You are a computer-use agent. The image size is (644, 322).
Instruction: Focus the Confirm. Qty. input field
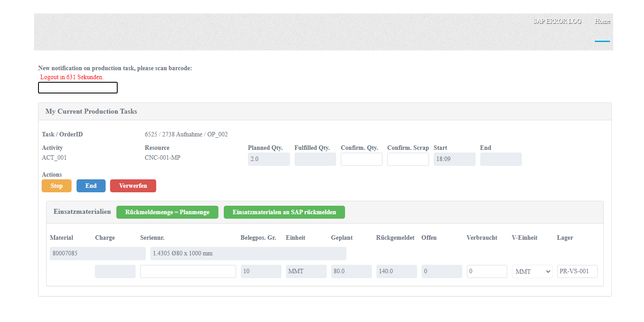(361, 159)
